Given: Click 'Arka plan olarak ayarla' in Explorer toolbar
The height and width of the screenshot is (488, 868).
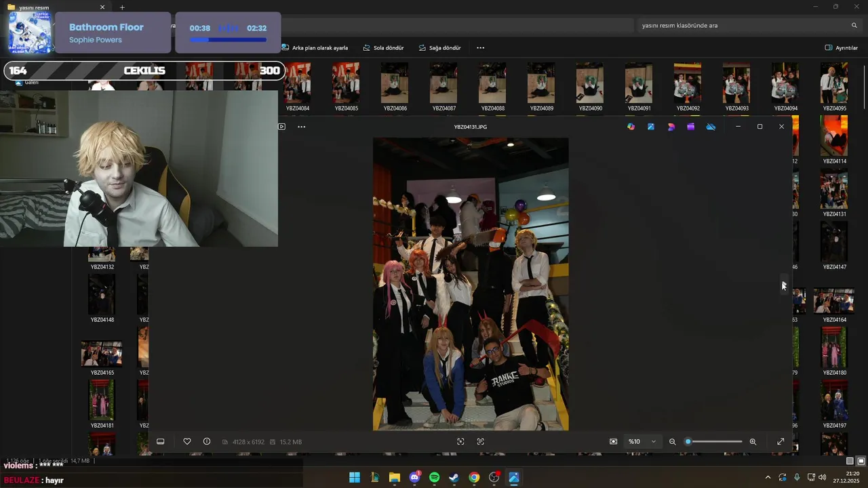Looking at the screenshot, I should point(315,48).
